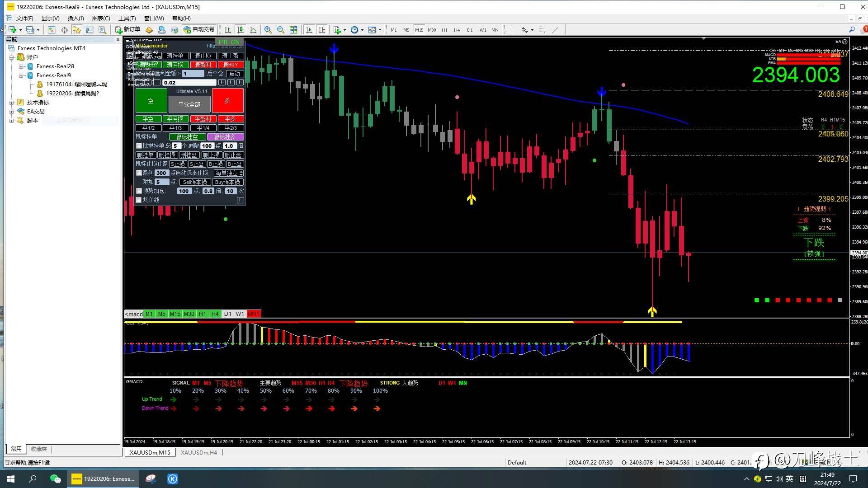The image size is (868, 488).
Task: Check the 顺势加仓 checkbox
Action: click(x=139, y=191)
